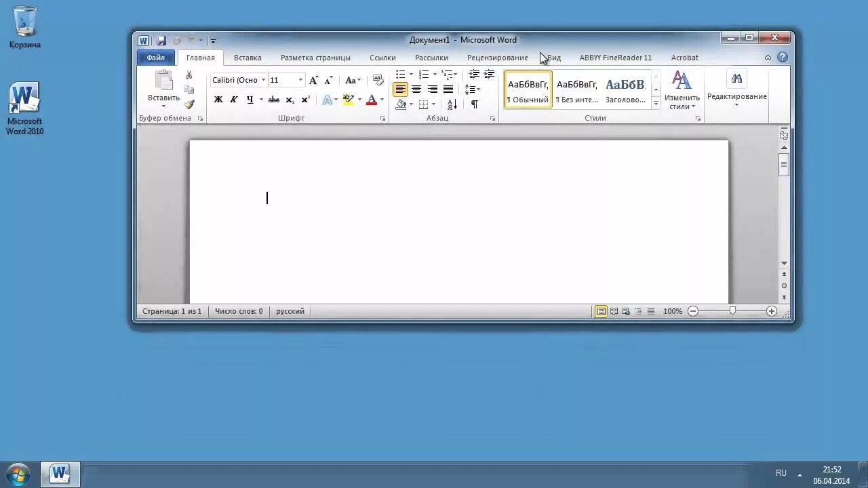Switch to the Разметка страницы tab
868x488 pixels.
pyautogui.click(x=315, y=58)
